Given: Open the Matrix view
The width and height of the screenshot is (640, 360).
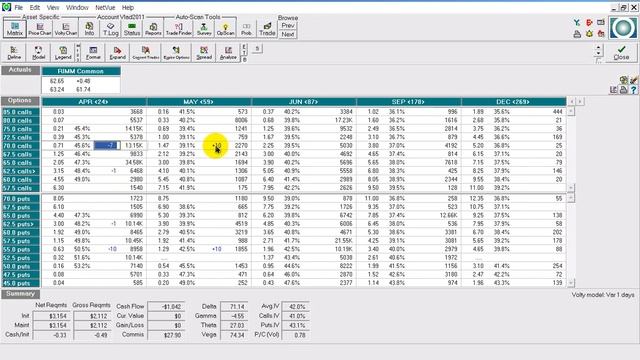Looking at the screenshot, I should click(15, 29).
